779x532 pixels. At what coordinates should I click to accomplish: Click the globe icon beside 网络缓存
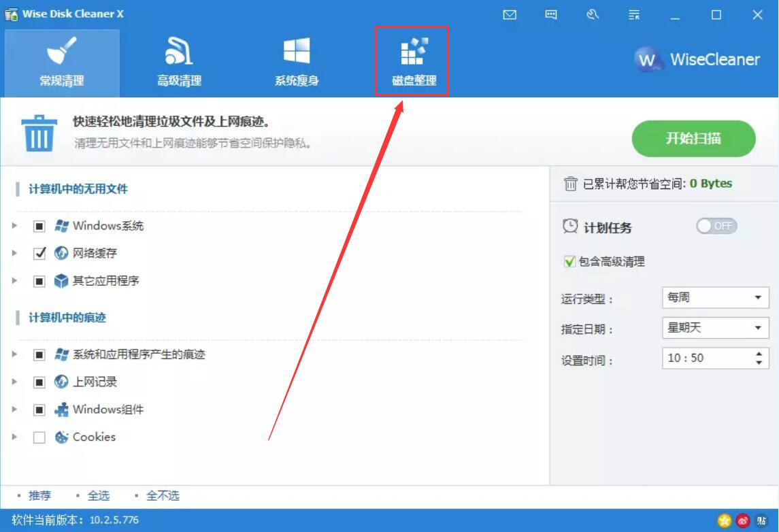(x=61, y=253)
